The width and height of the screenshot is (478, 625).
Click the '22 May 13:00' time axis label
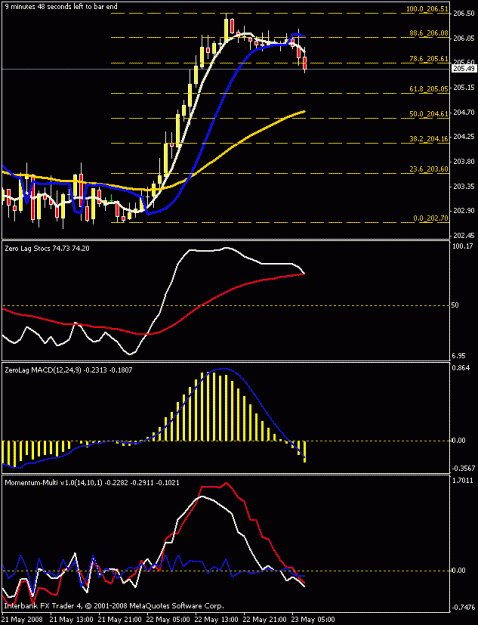216,620
